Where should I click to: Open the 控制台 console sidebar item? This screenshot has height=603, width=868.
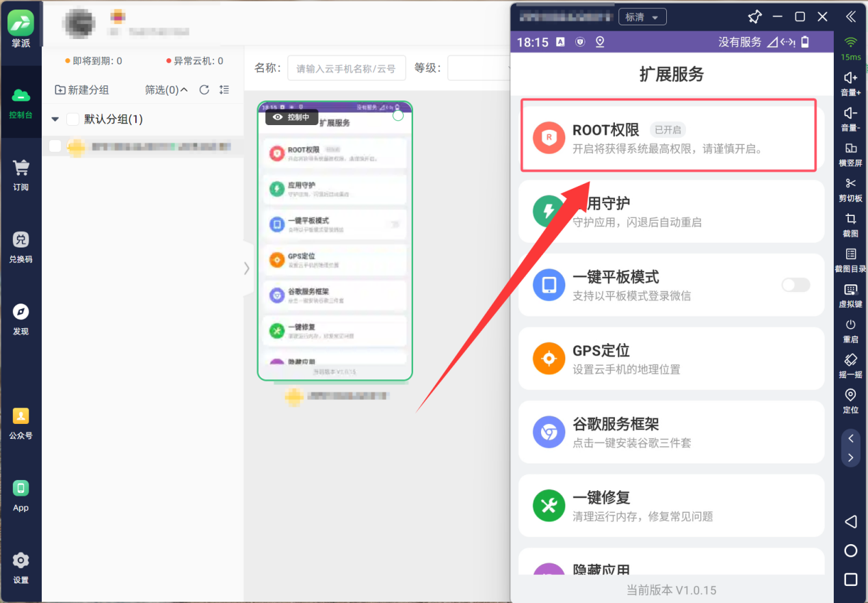click(x=21, y=103)
